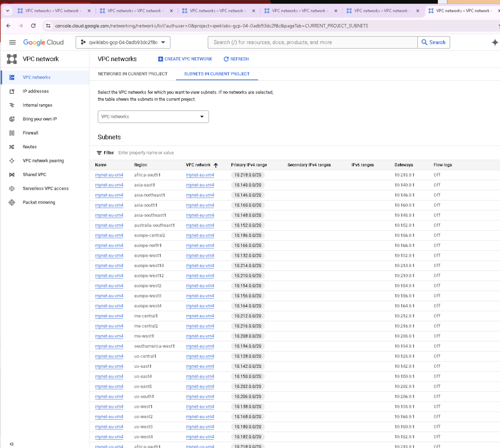The image size is (500, 448).
Task: Sort by Region column header
Action: pyautogui.click(x=141, y=165)
